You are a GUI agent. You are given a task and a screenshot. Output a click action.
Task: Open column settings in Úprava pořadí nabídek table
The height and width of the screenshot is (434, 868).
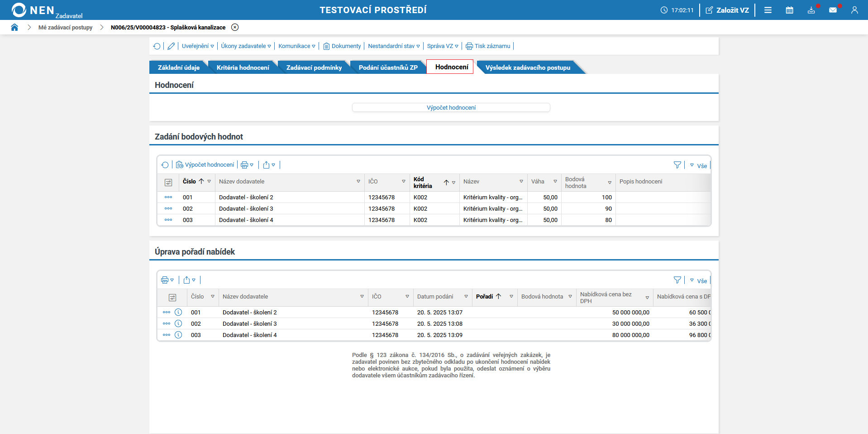click(x=172, y=298)
